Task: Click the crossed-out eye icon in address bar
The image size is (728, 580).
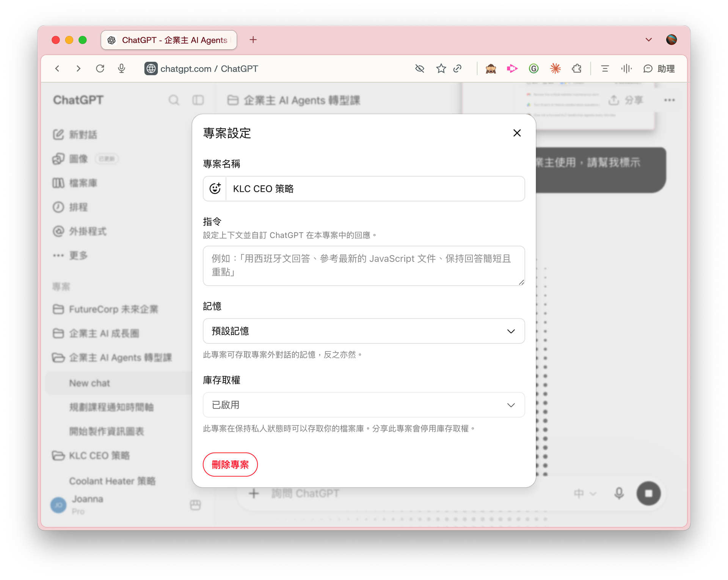Action: coord(419,69)
